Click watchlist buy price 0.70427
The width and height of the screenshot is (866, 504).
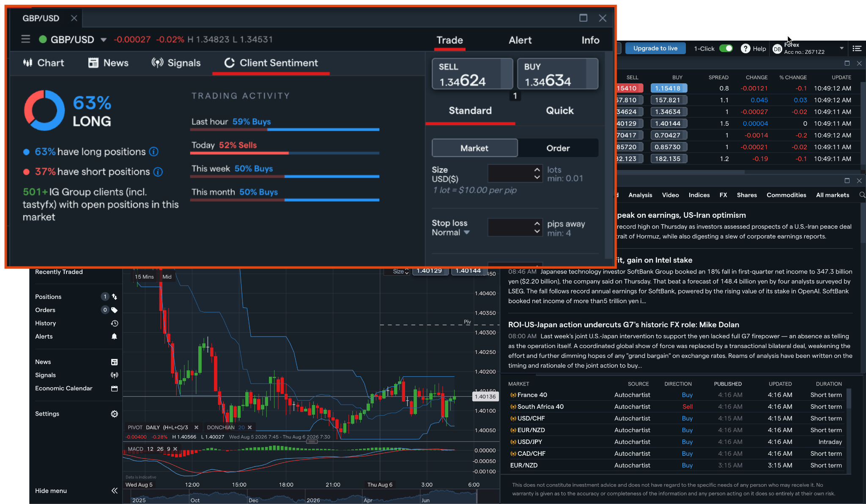(x=669, y=135)
